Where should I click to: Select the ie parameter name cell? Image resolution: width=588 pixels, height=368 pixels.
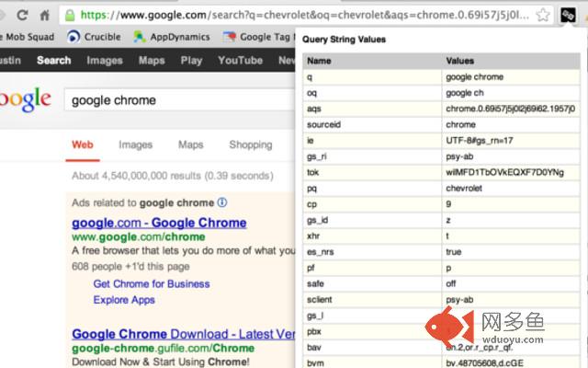372,141
